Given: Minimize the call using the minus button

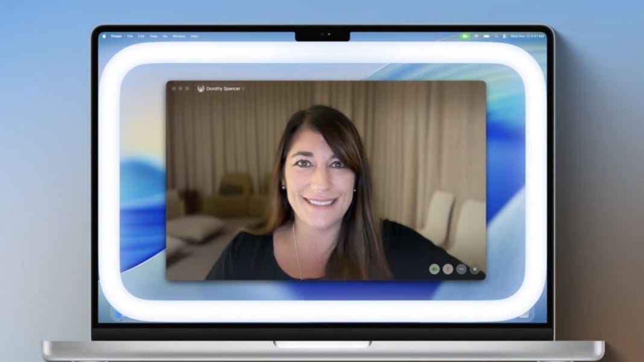Looking at the screenshot, I should [461, 269].
